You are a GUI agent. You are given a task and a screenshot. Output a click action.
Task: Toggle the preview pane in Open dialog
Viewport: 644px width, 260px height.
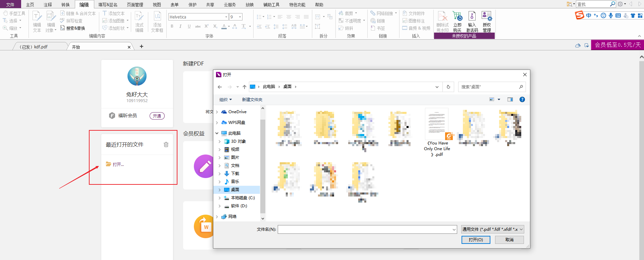point(510,99)
